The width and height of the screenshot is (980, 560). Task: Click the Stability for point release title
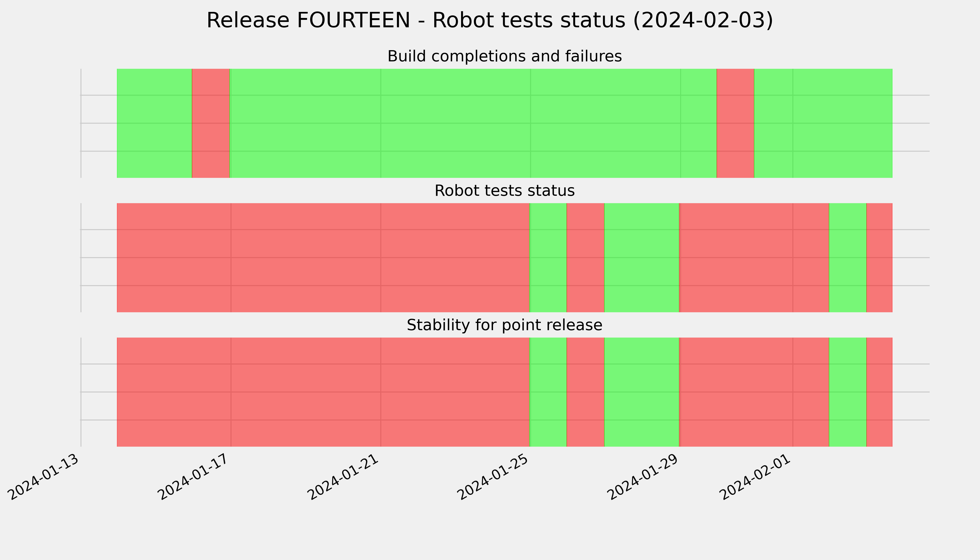pos(504,325)
